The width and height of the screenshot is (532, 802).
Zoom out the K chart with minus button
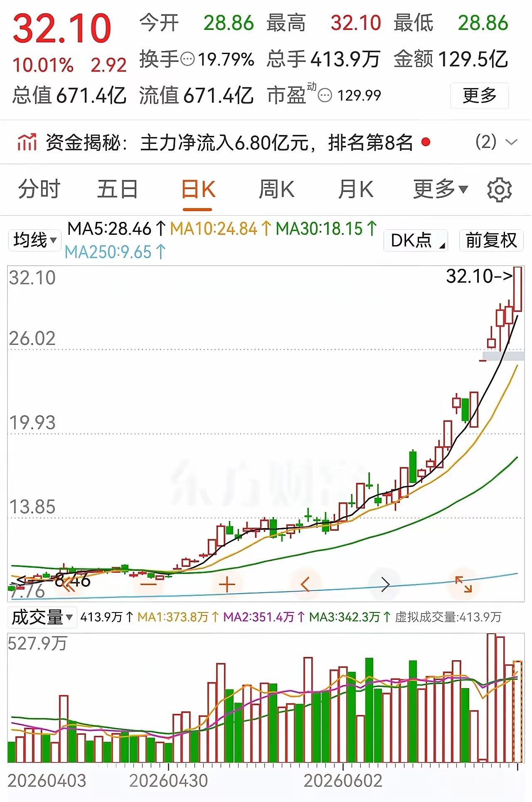148,585
